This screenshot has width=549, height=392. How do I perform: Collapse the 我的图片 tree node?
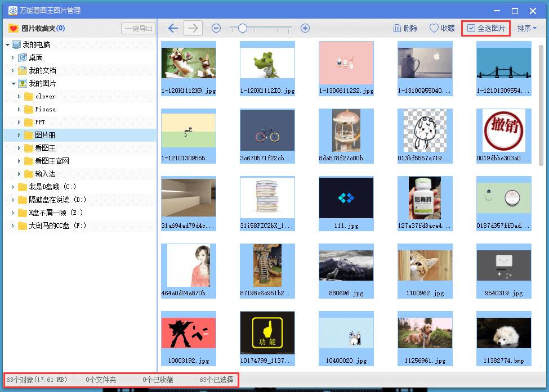pyautogui.click(x=14, y=83)
